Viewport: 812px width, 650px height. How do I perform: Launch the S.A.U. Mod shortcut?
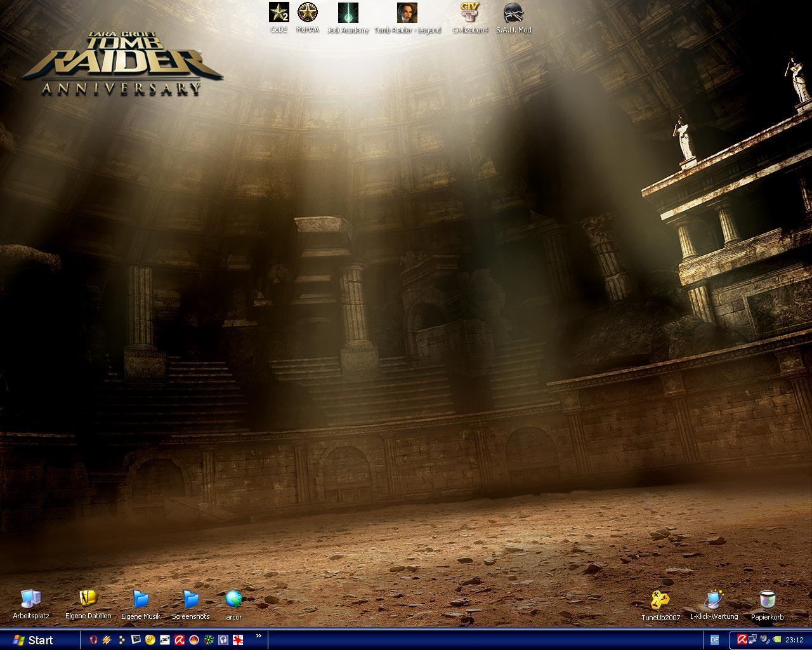[x=514, y=17]
